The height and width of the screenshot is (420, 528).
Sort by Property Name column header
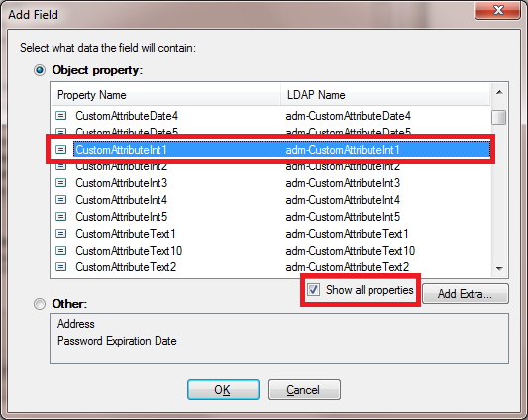click(166, 95)
